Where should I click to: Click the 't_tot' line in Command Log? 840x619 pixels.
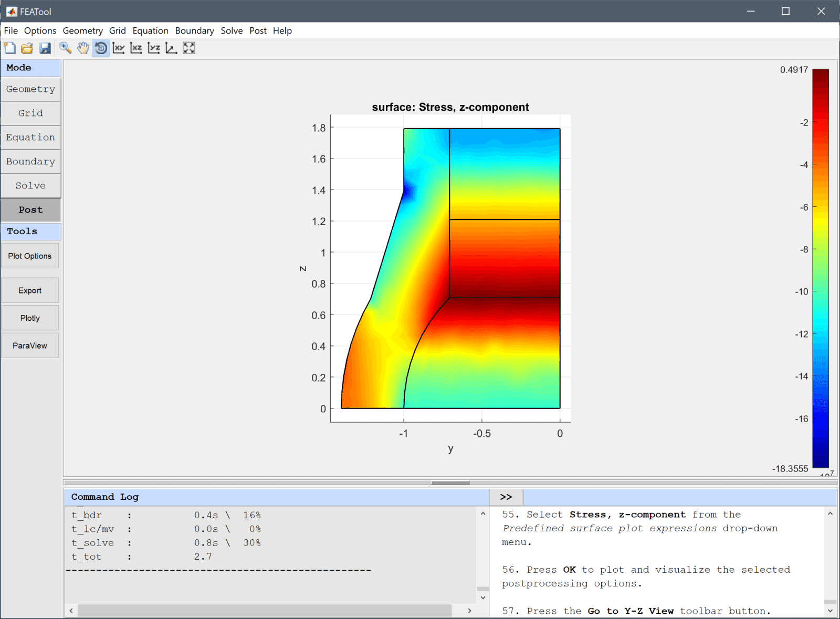tap(142, 557)
